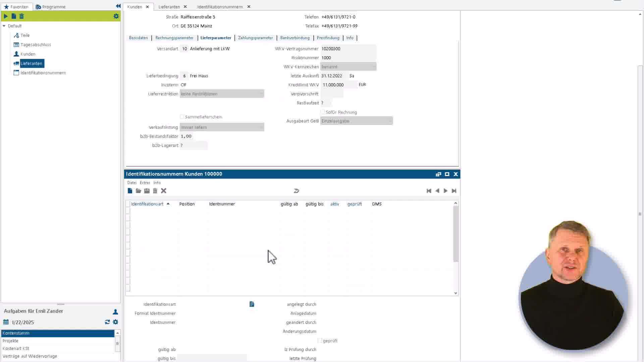Toggle SofOr Rechnung checkbox
This screenshot has width=644, height=362.
[323, 112]
